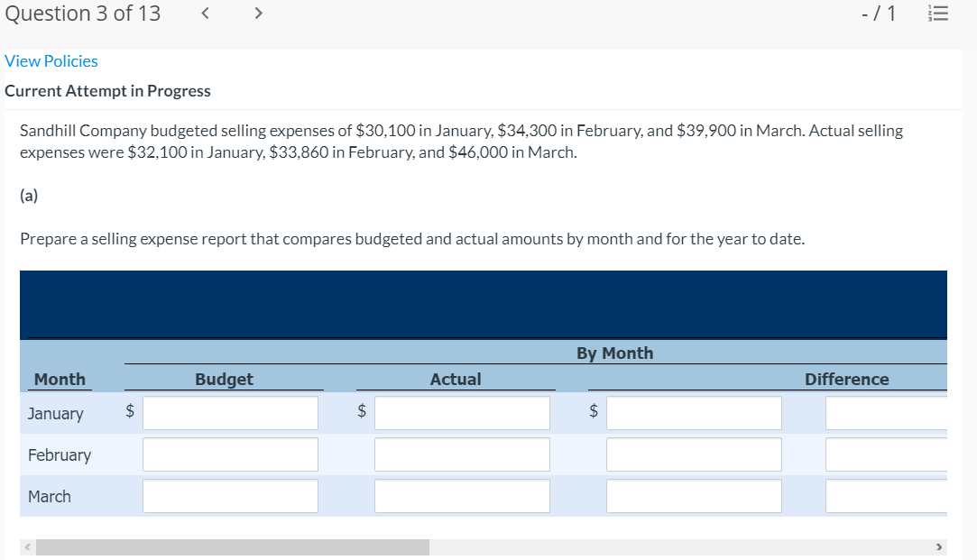Click the "(a)" part label
This screenshot has height=560, width=977.
pyautogui.click(x=29, y=196)
